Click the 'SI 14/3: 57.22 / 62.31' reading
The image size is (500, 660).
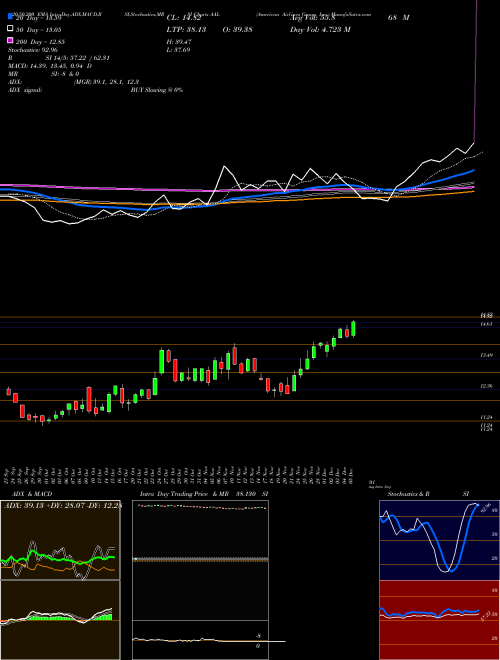click(78, 58)
